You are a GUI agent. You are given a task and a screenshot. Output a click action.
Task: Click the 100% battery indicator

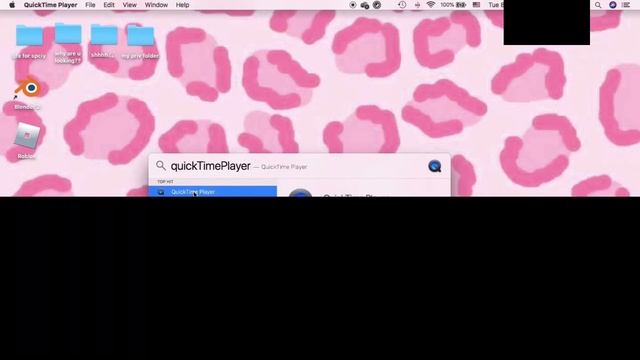[453, 5]
